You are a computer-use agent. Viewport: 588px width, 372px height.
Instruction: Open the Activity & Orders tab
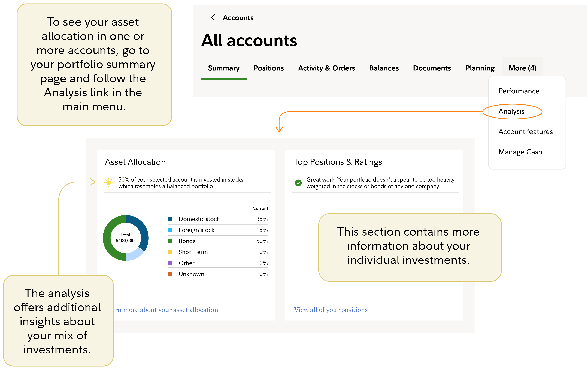coord(326,68)
